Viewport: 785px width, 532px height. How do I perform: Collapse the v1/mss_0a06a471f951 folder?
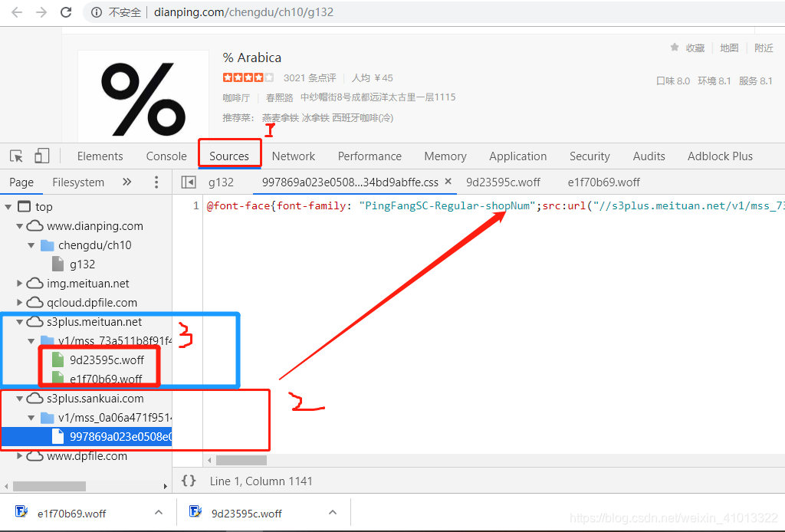[x=31, y=417]
